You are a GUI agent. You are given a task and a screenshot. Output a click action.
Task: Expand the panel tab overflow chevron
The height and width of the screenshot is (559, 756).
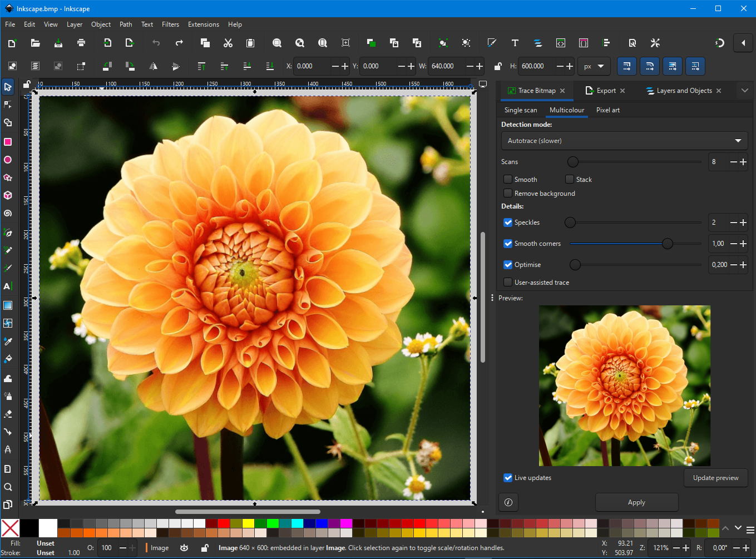pos(745,90)
